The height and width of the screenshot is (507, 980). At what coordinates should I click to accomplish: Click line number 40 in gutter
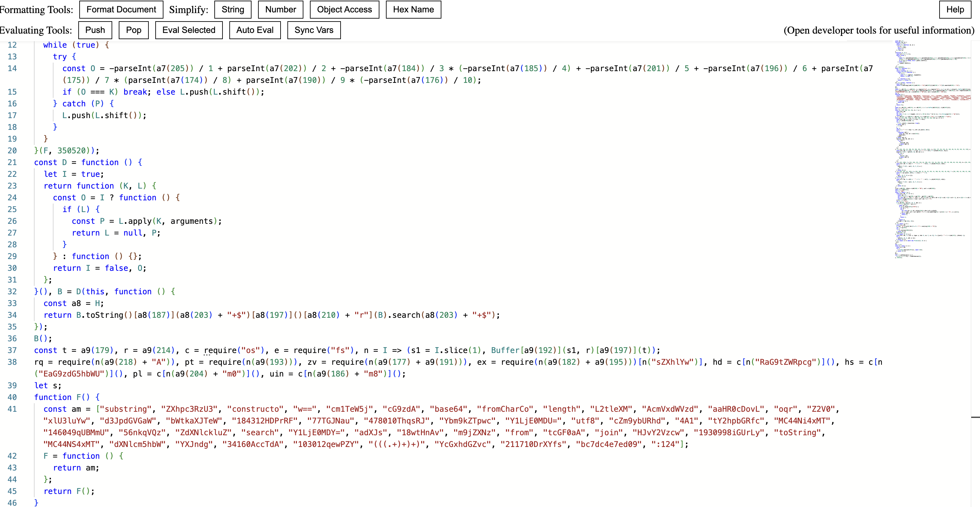12,397
